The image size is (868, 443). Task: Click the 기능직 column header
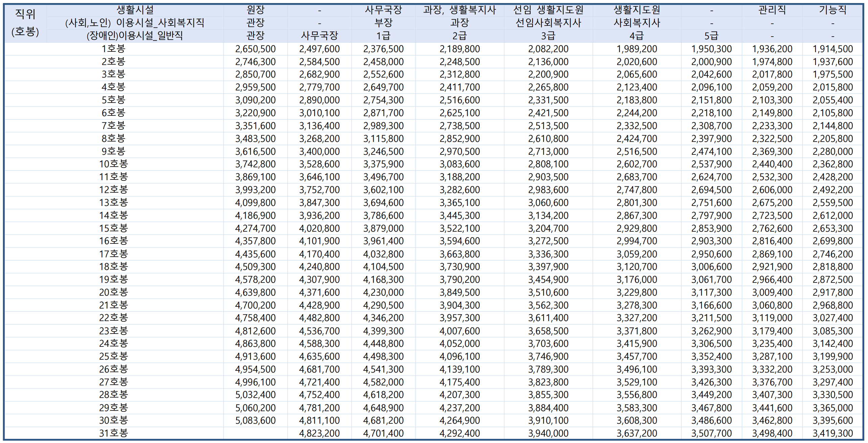[x=832, y=10]
